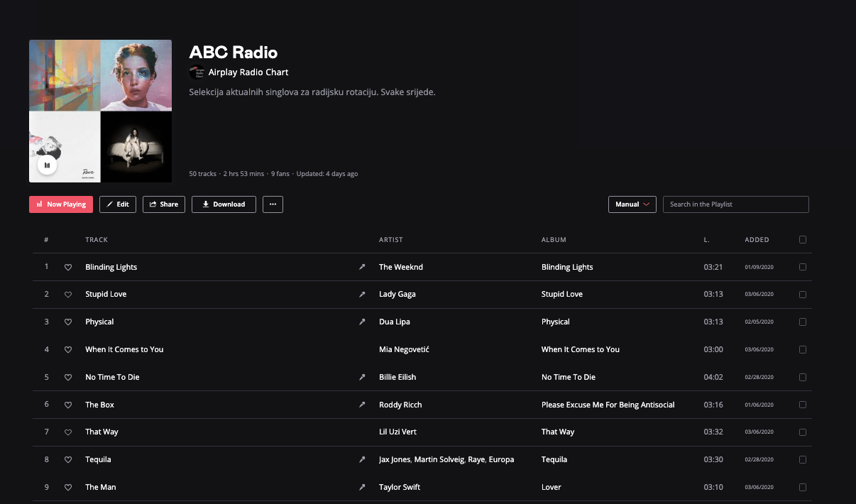Image resolution: width=856 pixels, height=504 pixels.
Task: Select the checkbox for When It Comes to You
Action: coord(803,350)
